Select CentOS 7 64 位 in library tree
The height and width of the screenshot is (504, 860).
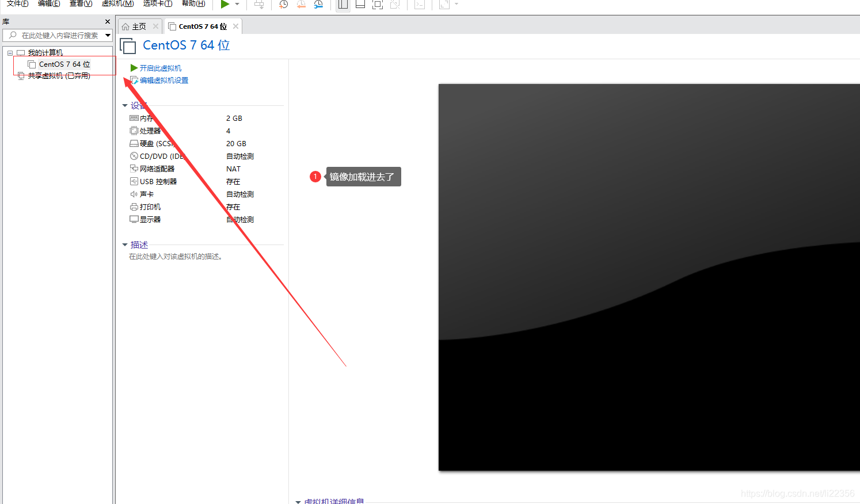click(x=64, y=64)
